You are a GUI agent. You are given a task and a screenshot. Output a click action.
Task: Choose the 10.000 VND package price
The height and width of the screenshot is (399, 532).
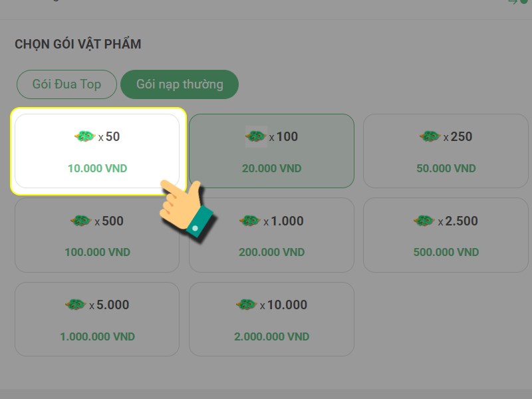coord(97,168)
